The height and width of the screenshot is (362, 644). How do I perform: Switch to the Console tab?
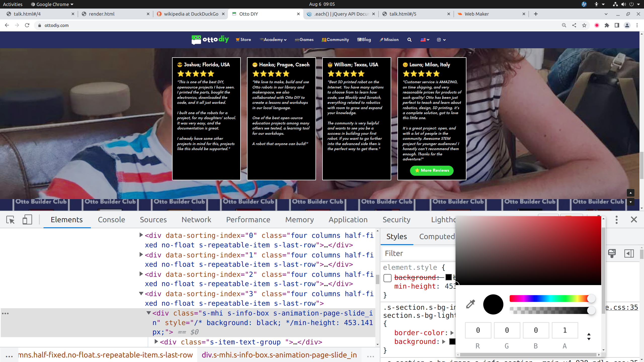point(111,220)
